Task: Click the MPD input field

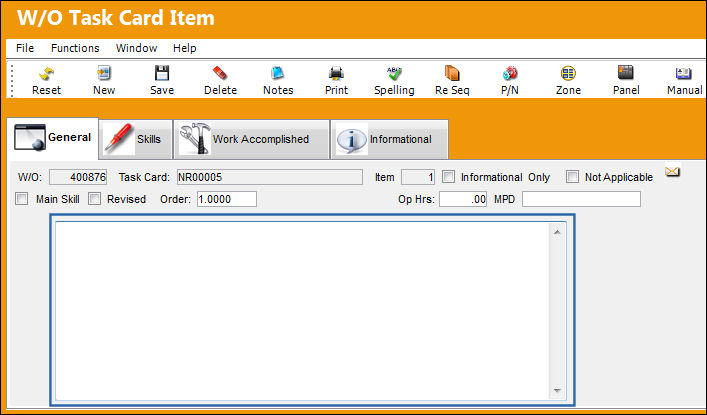Action: [581, 199]
